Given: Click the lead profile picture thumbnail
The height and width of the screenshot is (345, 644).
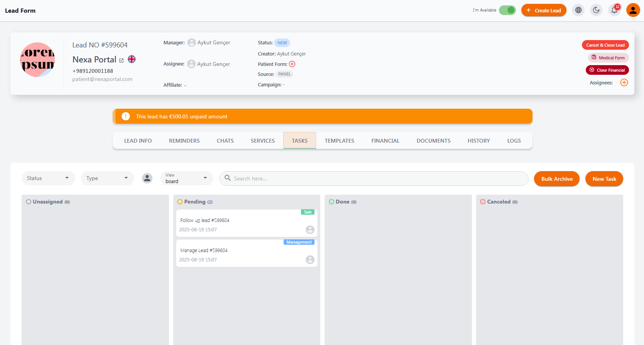Looking at the screenshot, I should point(37,60).
